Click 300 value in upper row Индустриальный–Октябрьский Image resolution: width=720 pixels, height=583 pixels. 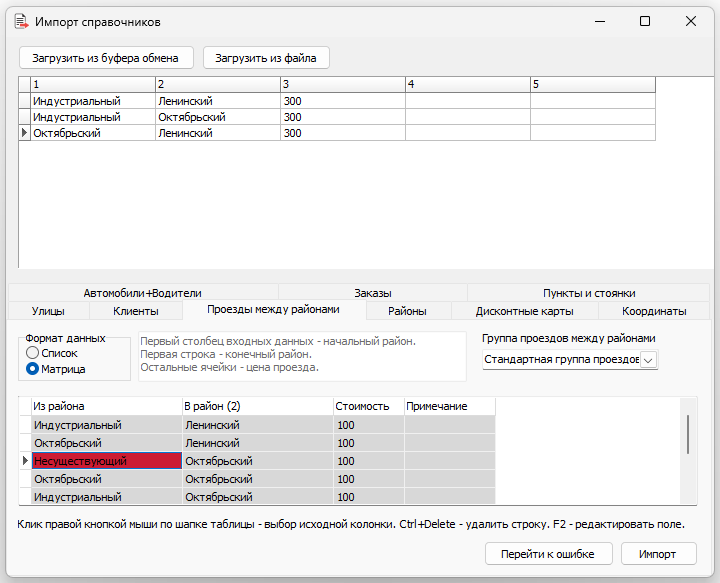(x=343, y=117)
